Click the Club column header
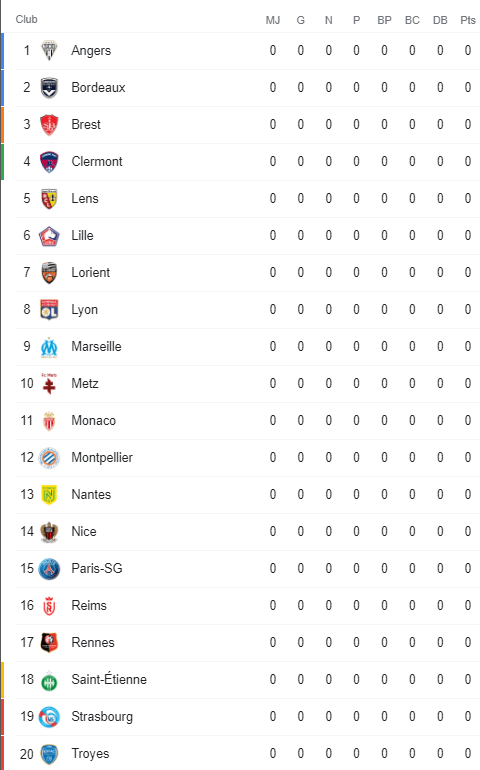 (27, 19)
